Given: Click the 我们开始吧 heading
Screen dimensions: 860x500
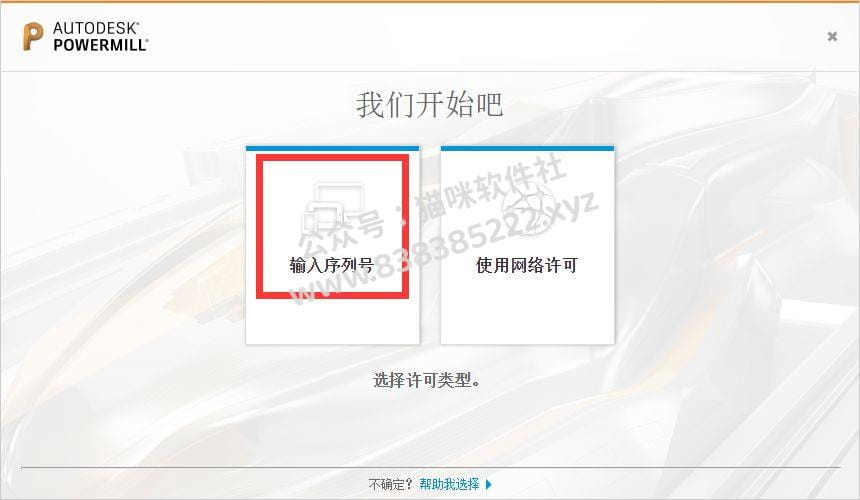Looking at the screenshot, I should coord(429,104).
